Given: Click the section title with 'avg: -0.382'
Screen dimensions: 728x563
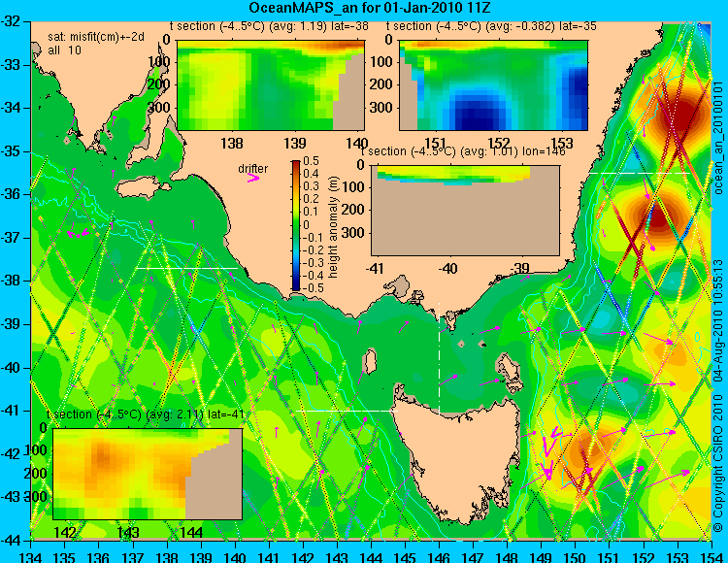Looking at the screenshot, I should pos(491,26).
